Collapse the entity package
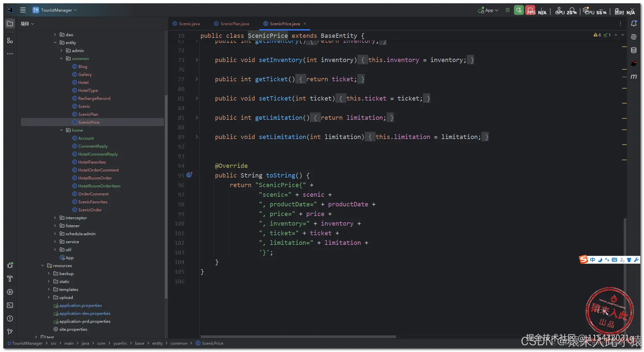Screen dimensions: 644x352 tap(55, 42)
